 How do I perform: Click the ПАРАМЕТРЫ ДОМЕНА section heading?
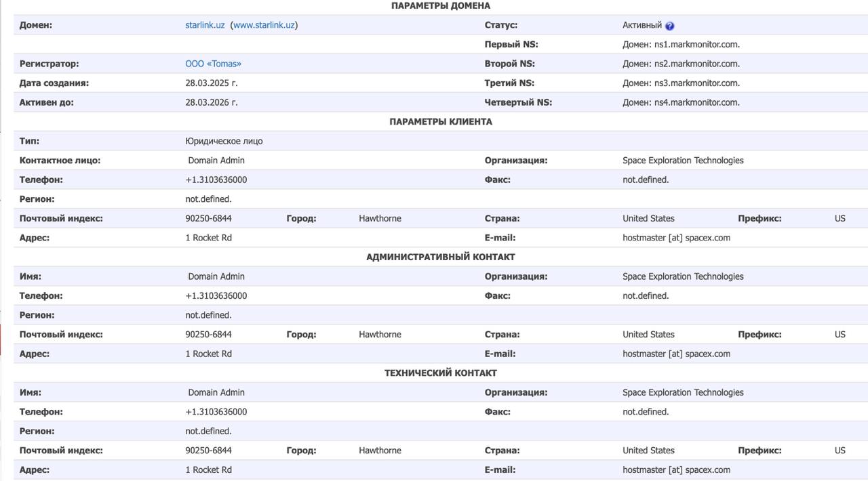pyautogui.click(x=441, y=5)
